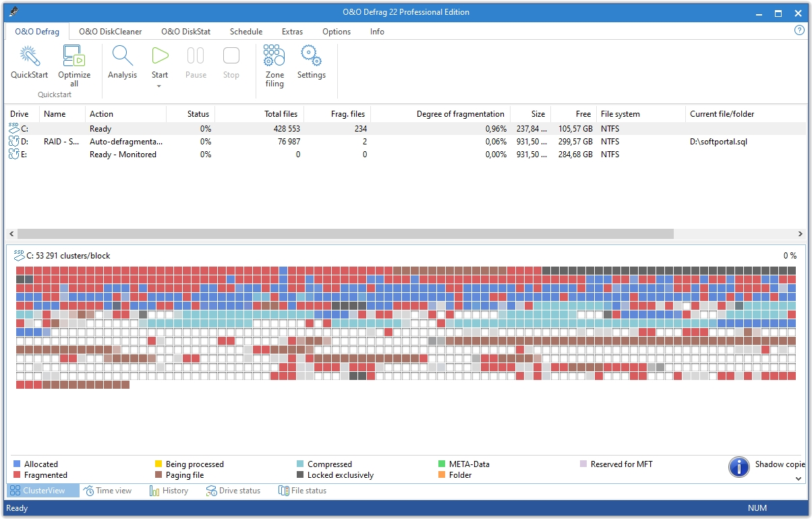The image size is (812, 519).
Task: Select the D: drive icon
Action: click(x=14, y=142)
